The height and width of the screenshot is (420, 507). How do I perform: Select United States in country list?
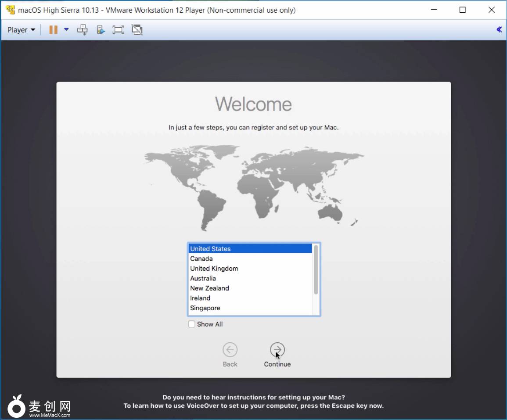pos(250,249)
